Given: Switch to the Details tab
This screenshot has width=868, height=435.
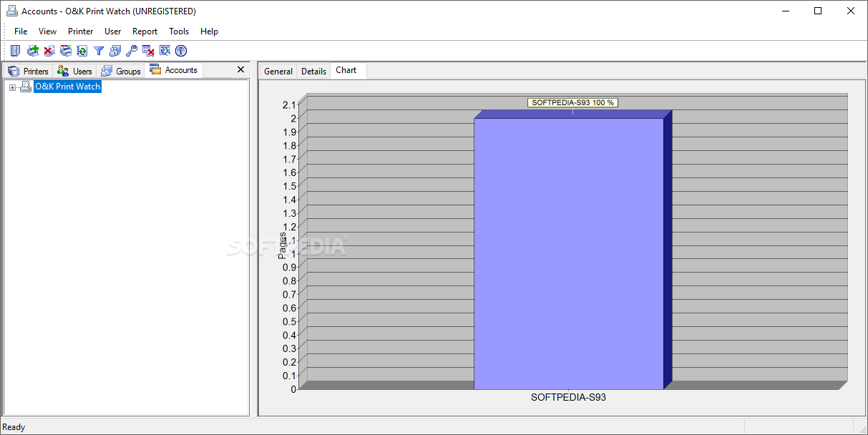Looking at the screenshot, I should 313,71.
